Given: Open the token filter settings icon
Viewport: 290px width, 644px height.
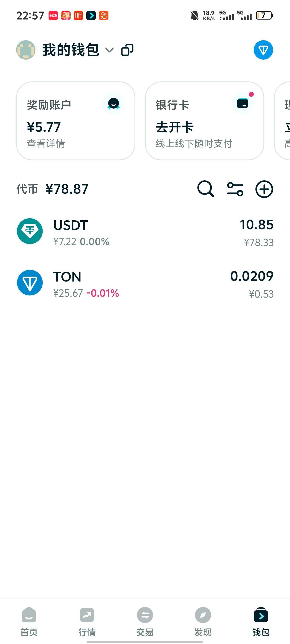Looking at the screenshot, I should pyautogui.click(x=235, y=189).
